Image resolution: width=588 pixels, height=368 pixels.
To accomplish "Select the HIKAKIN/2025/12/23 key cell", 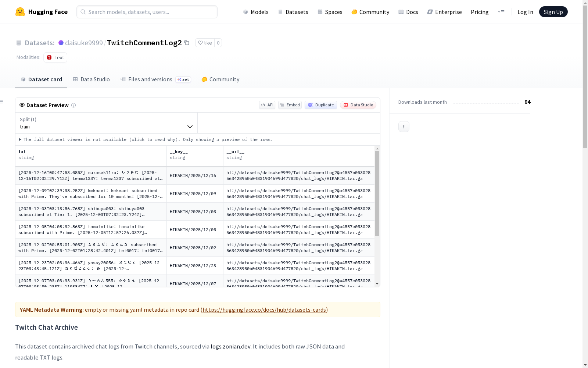I will tap(195, 266).
